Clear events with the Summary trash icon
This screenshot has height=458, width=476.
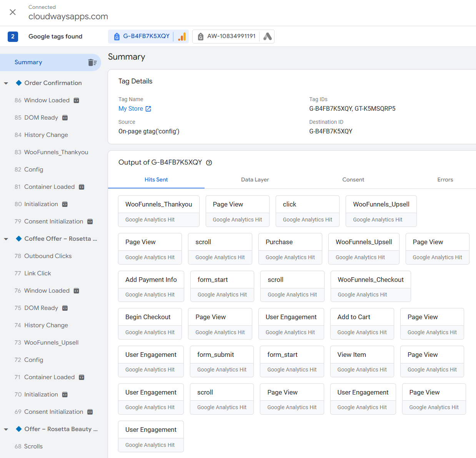pyautogui.click(x=92, y=62)
